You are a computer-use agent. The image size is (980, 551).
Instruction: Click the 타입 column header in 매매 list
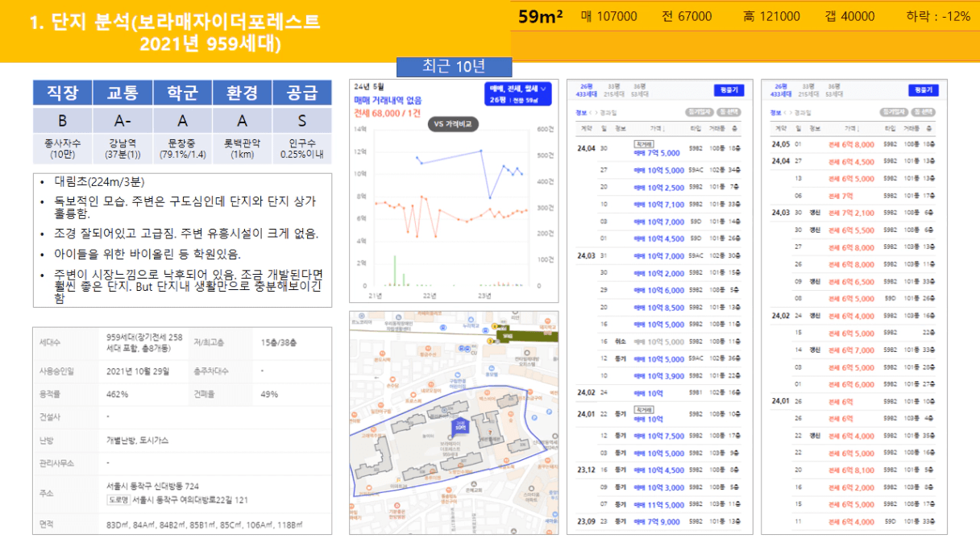[x=696, y=129]
